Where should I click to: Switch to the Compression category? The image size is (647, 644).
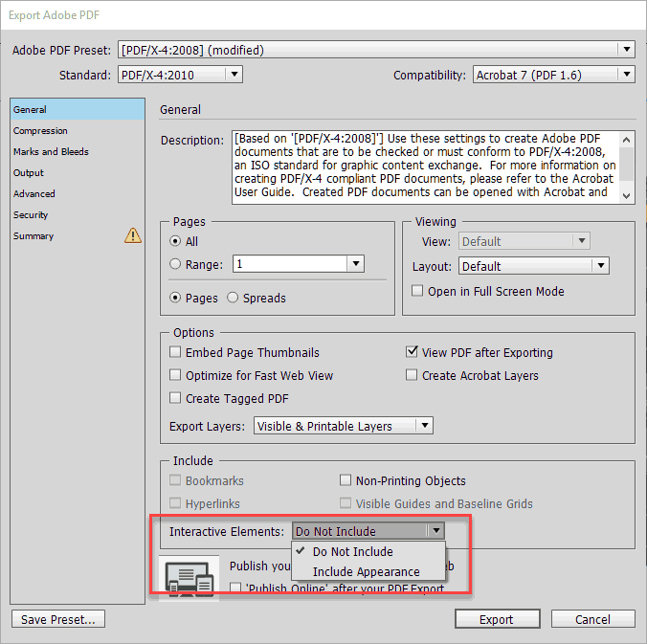click(78, 130)
